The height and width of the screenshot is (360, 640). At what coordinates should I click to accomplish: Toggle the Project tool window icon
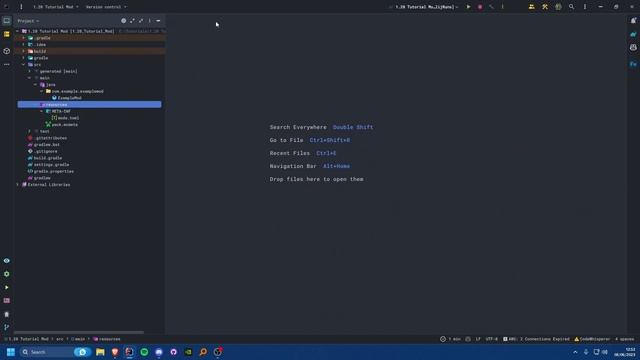[x=7, y=20]
